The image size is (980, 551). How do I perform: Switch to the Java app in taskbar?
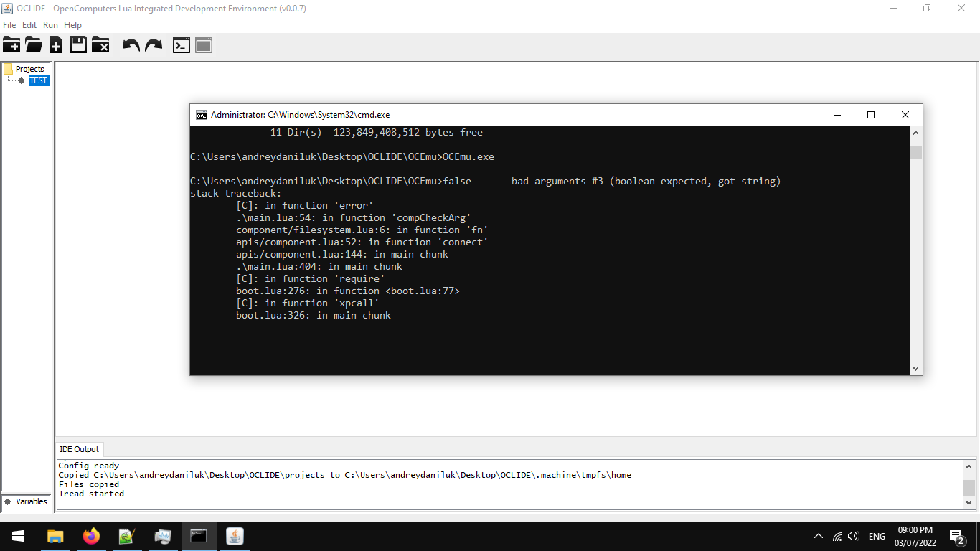click(235, 536)
